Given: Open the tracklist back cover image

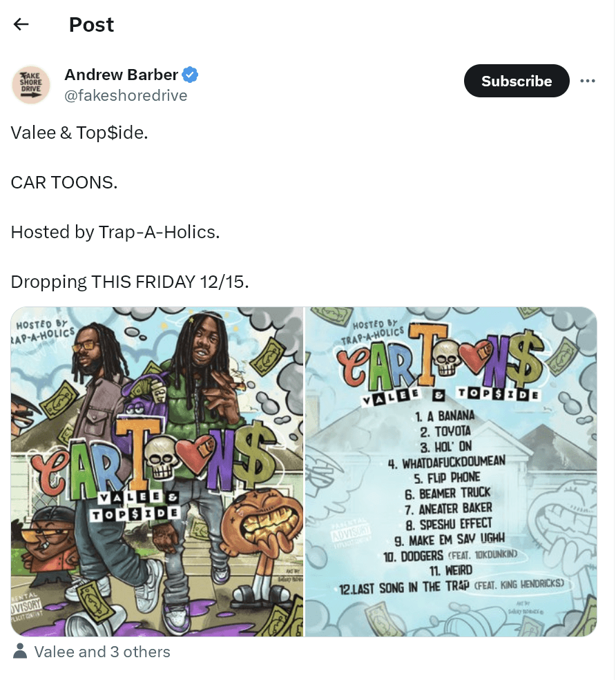Looking at the screenshot, I should 451,472.
